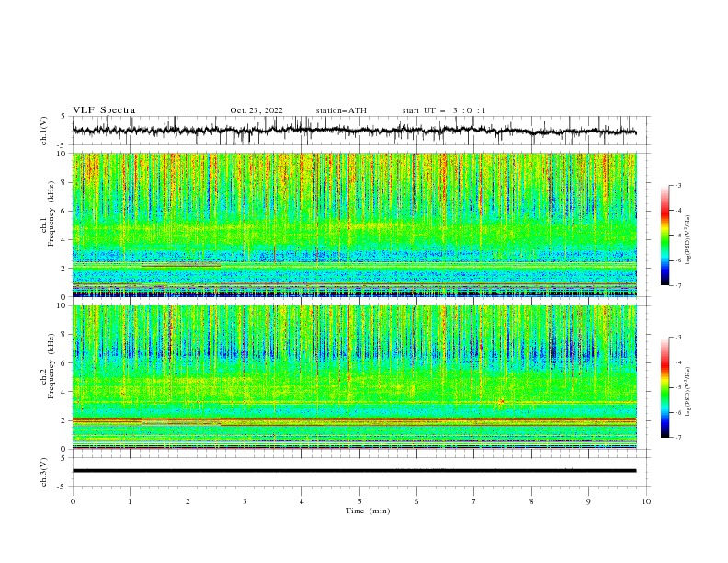Click the ch.2 color bar "log(PSD)(V²/Hz)" label
Screen dimensions: 728x563
click(688, 391)
